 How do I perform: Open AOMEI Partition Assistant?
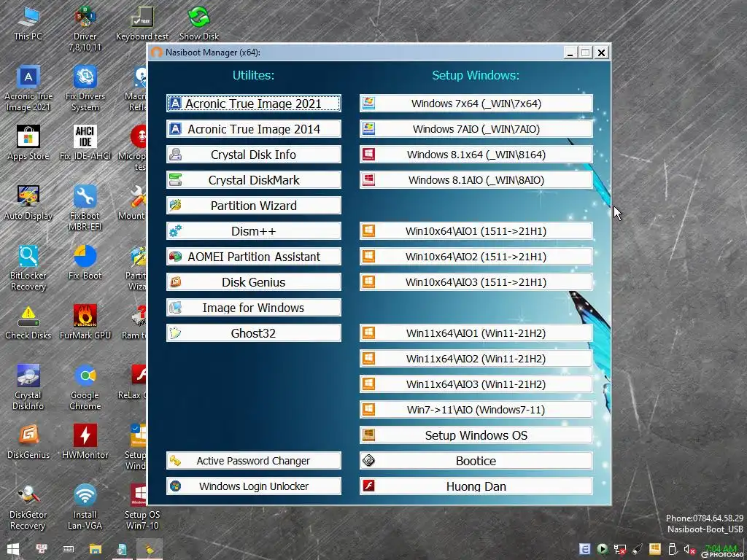253,257
